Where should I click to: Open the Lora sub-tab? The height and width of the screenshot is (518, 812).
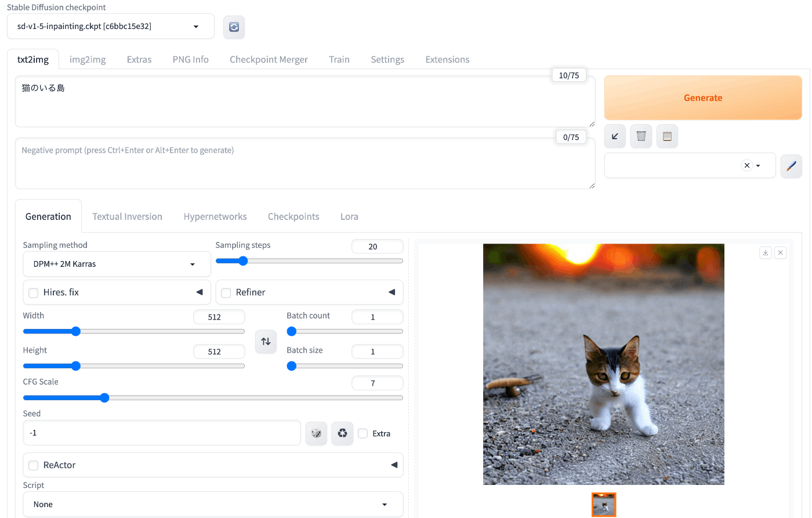[349, 216]
